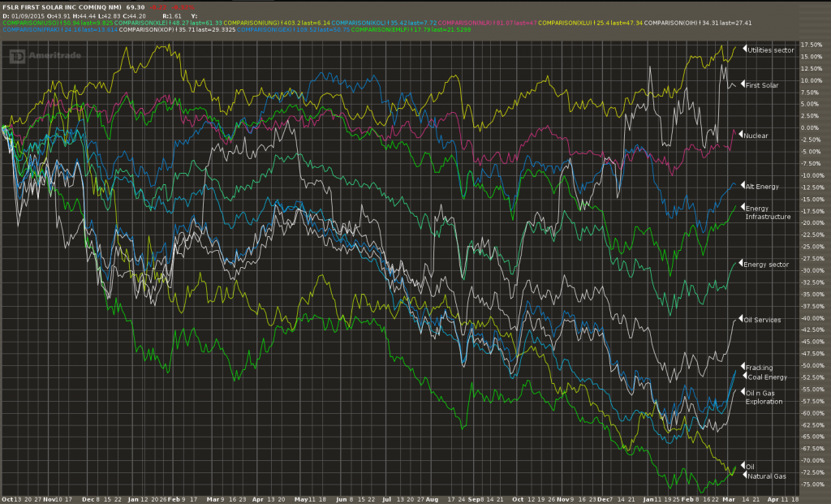Click the '10.00%' y-axis label

pos(812,80)
